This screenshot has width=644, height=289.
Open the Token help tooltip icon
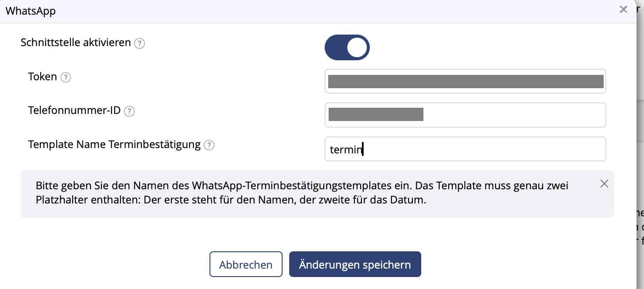pyautogui.click(x=66, y=78)
